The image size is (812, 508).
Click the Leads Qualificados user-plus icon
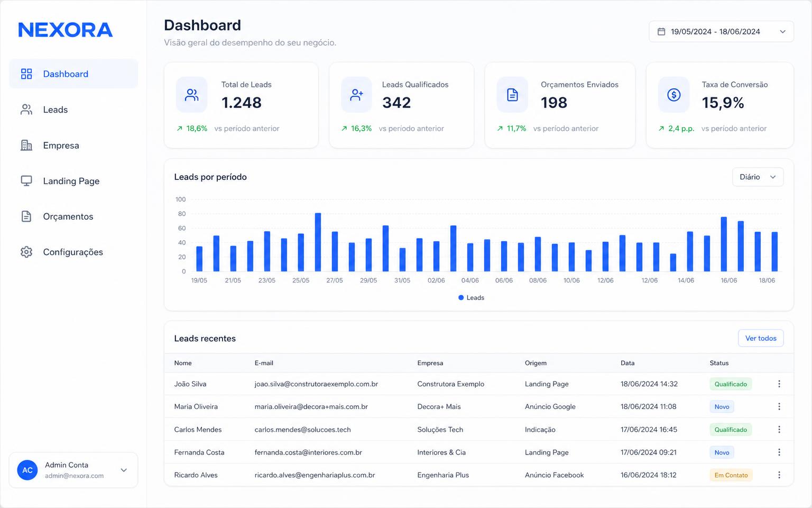(357, 95)
